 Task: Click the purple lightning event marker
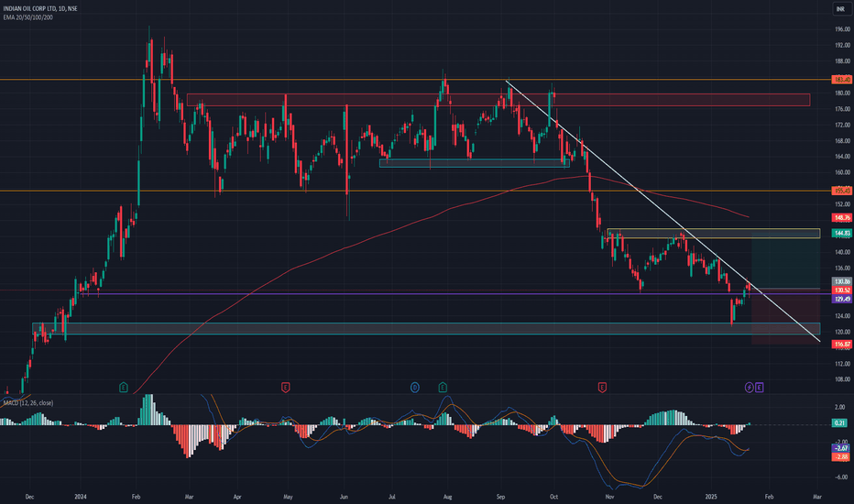750,388
